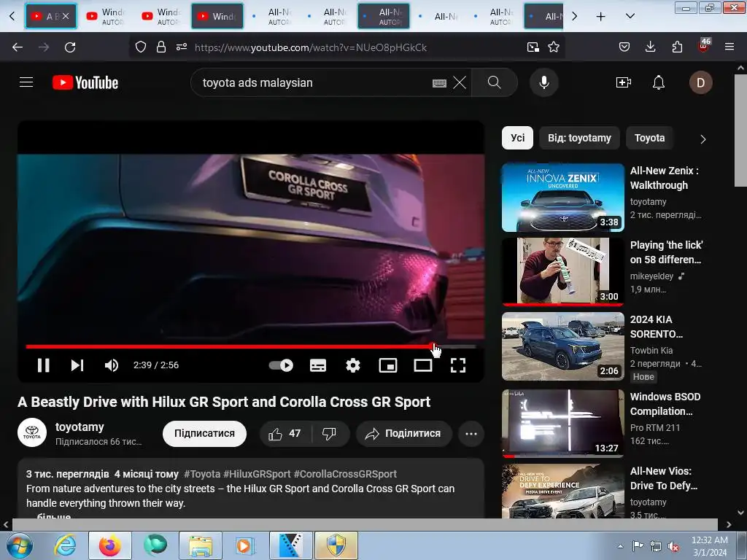747x560 pixels.
Task: Enter full screen mode
Action: coord(458,365)
